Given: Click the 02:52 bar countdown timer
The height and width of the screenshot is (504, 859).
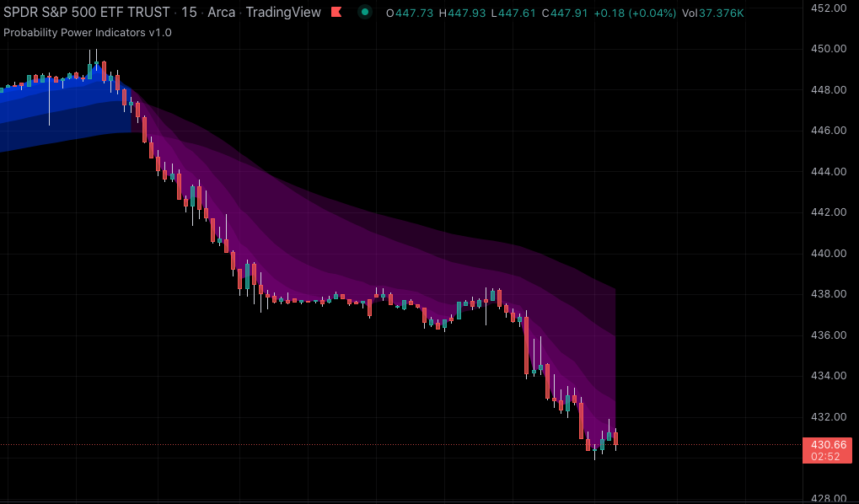Looking at the screenshot, I should [x=828, y=456].
